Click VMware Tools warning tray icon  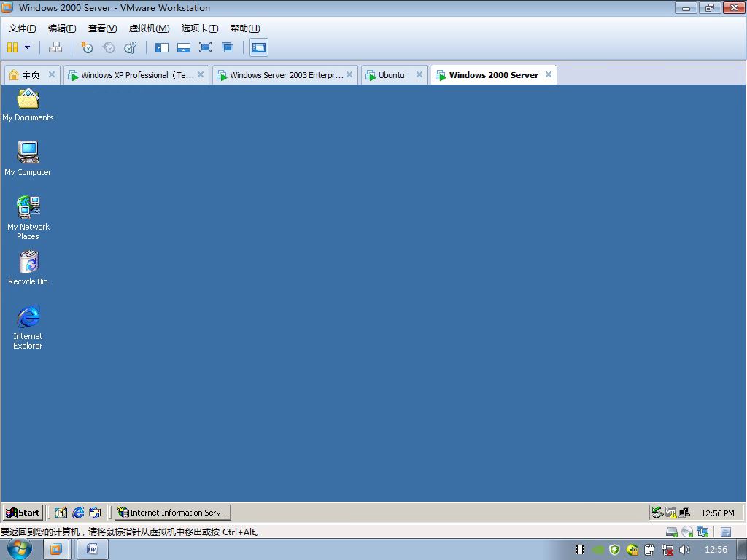click(671, 513)
